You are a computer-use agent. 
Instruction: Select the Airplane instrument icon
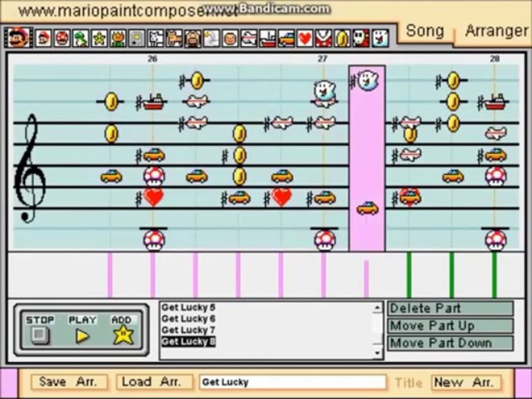[x=249, y=38]
